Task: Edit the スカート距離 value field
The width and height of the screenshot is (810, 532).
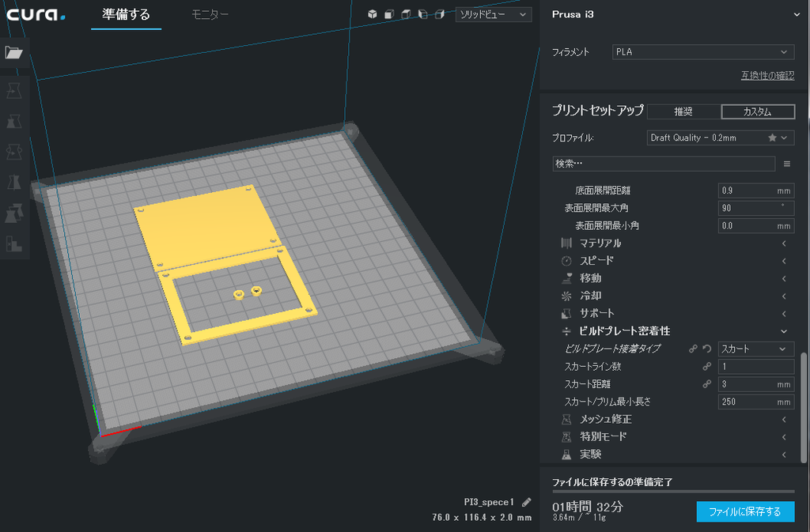Action: (x=756, y=384)
